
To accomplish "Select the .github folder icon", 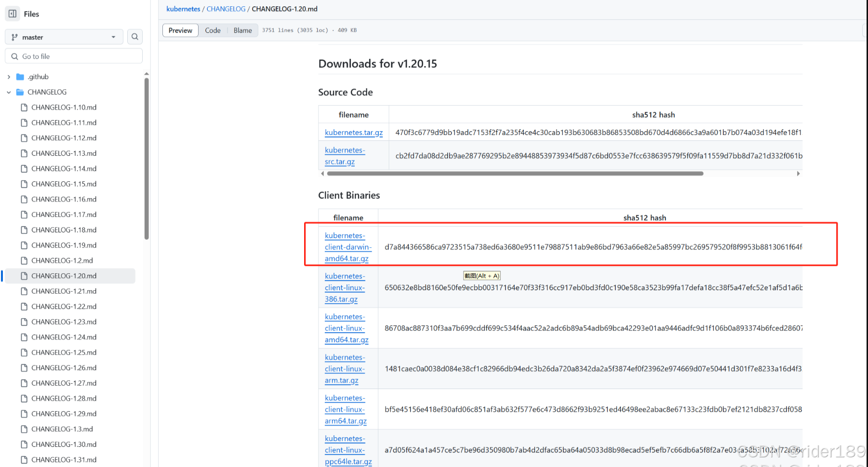I will (x=20, y=77).
